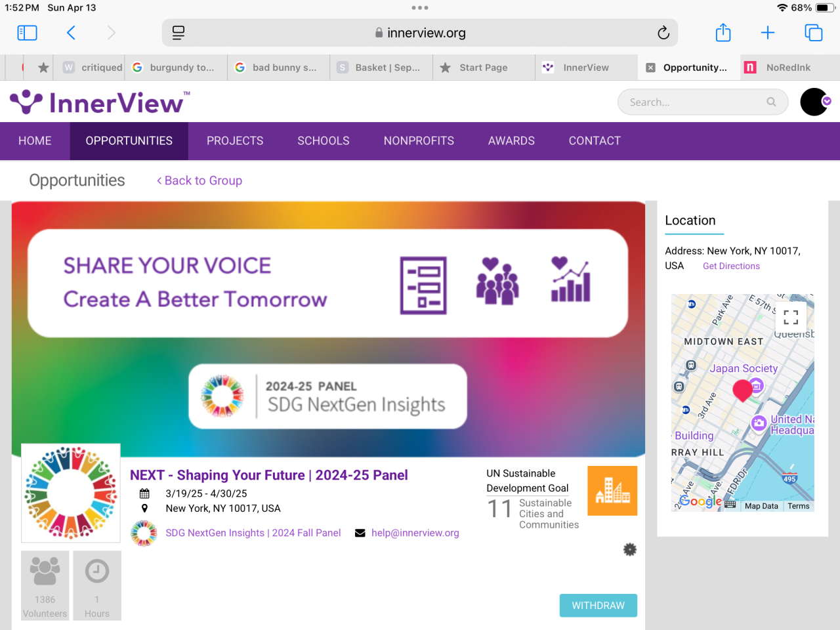Click the envelope email icon
The width and height of the screenshot is (840, 630).
click(x=360, y=533)
